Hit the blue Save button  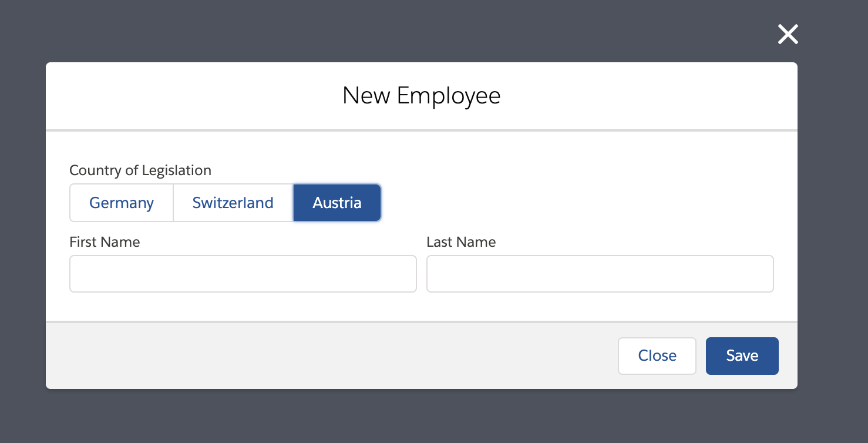point(742,355)
